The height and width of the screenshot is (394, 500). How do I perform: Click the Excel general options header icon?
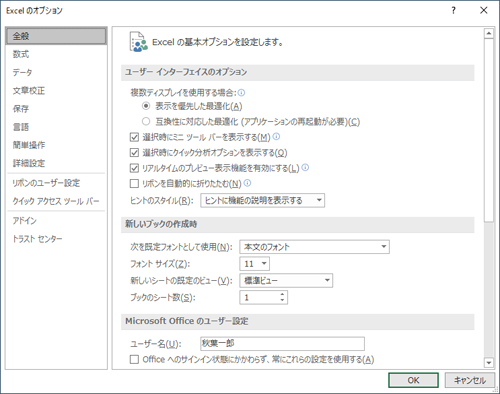[x=138, y=42]
